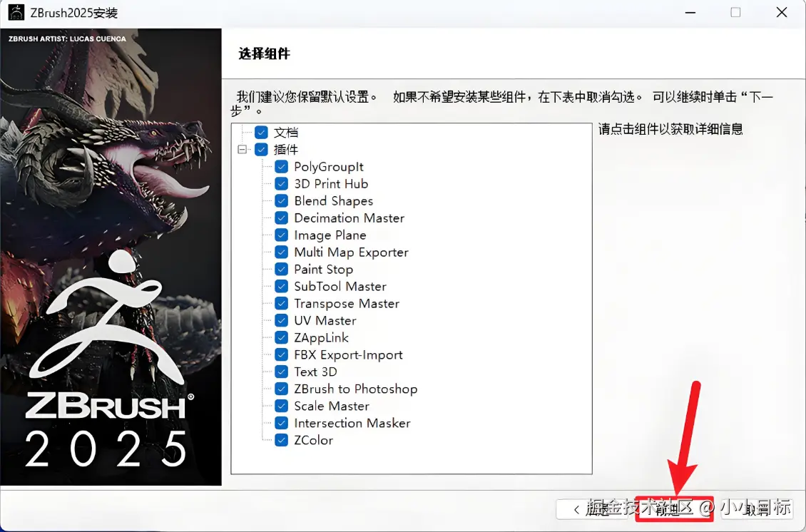Minimize the ZBrush2025安装 window
Image resolution: width=806 pixels, height=532 pixels.
pyautogui.click(x=690, y=12)
